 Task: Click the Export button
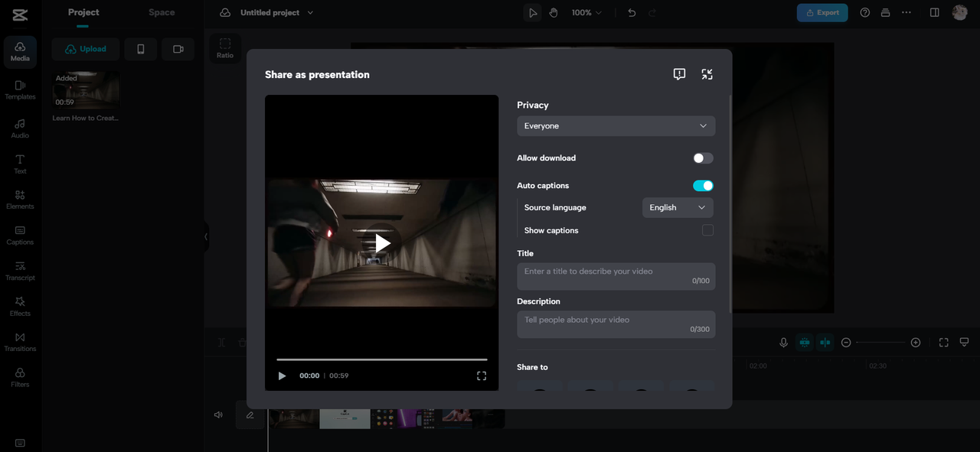[x=822, y=13]
